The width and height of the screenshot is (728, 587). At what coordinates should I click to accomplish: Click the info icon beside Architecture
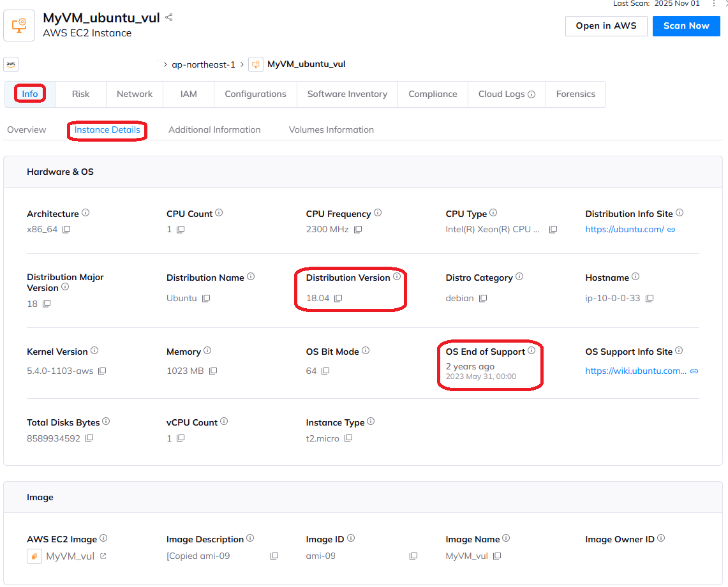[85, 212]
